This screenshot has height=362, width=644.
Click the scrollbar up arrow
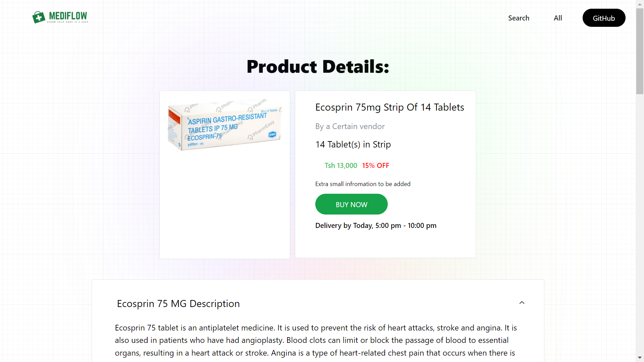pos(639,4)
